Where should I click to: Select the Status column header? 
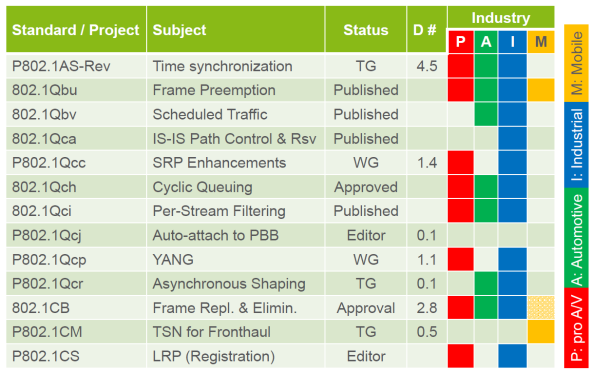pos(366,29)
